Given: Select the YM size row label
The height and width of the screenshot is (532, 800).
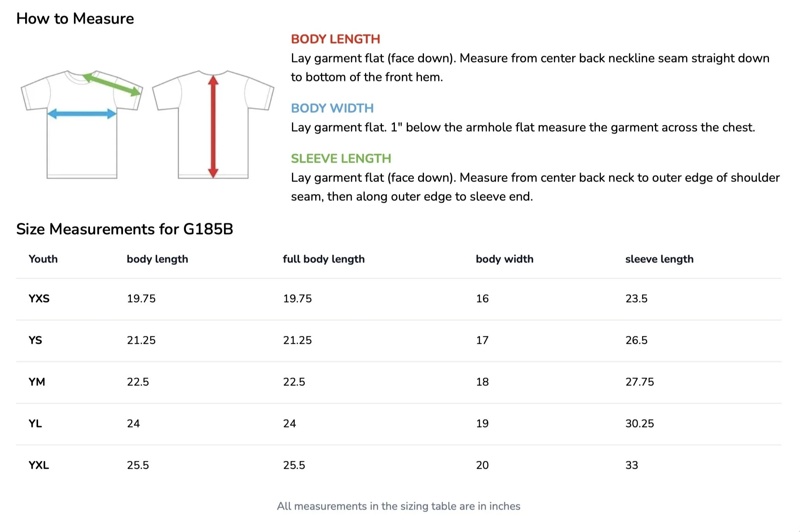Looking at the screenshot, I should tap(37, 382).
